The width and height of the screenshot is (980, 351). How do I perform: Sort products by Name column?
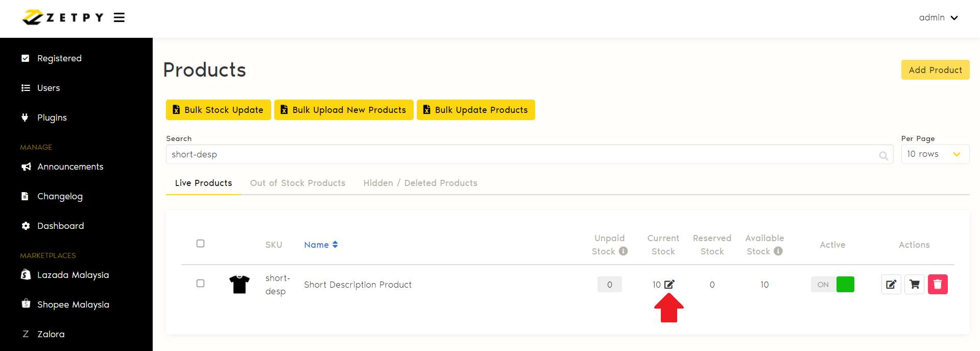tap(321, 245)
